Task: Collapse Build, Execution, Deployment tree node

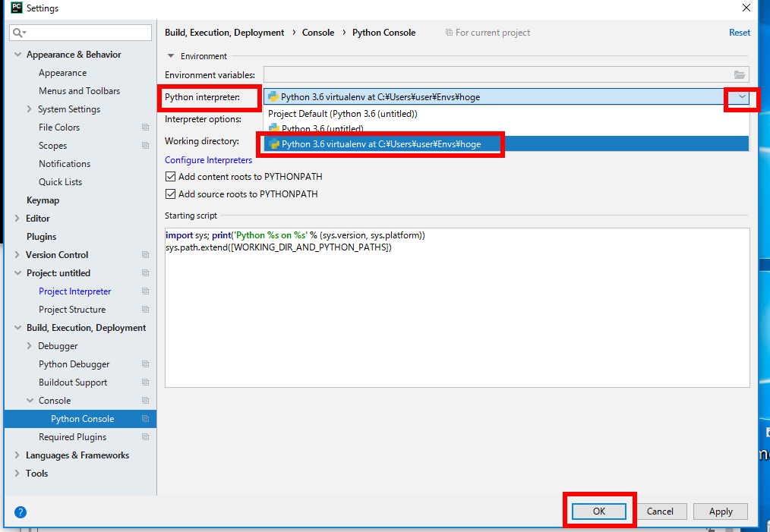Action: [x=17, y=327]
